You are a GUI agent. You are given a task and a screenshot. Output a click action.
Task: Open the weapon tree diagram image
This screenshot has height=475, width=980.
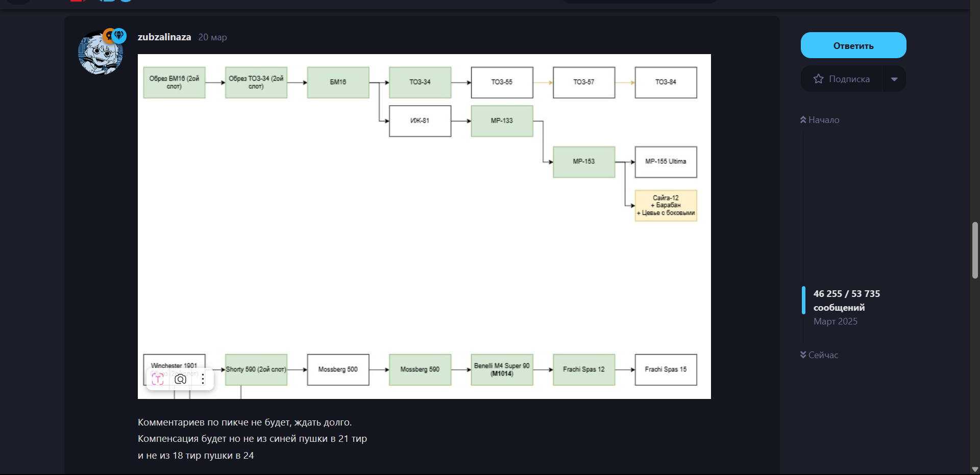pyautogui.click(x=424, y=227)
